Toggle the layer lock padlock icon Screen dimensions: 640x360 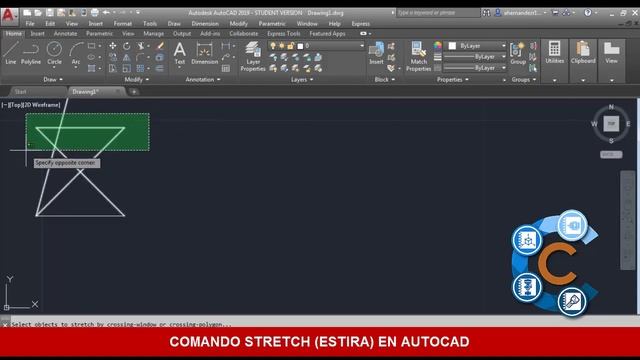291,46
